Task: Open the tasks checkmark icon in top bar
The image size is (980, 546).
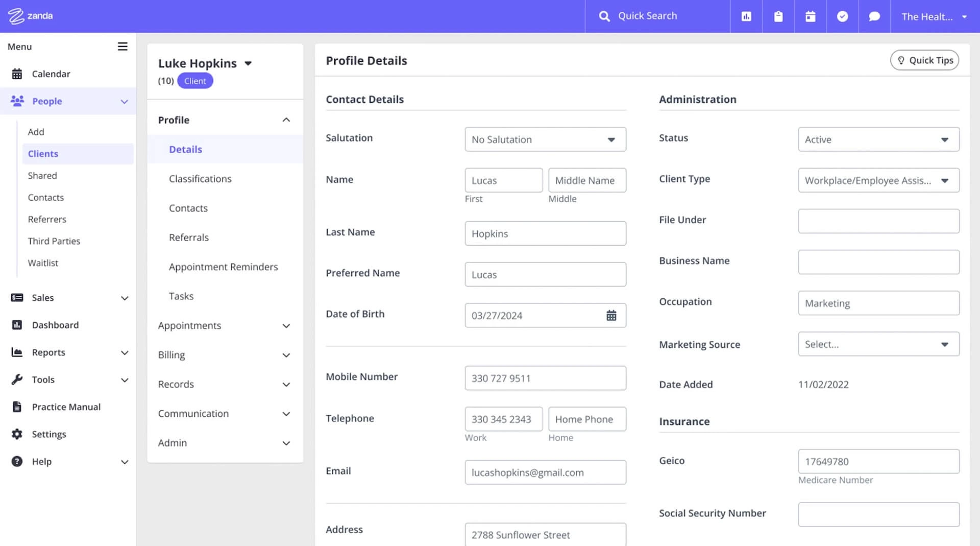Action: [843, 16]
